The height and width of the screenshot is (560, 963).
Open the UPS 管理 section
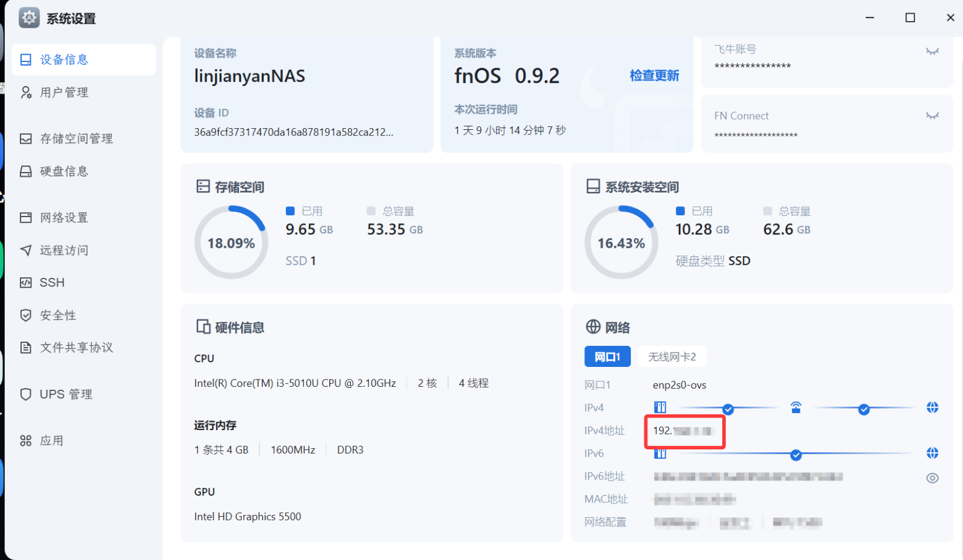tap(66, 395)
